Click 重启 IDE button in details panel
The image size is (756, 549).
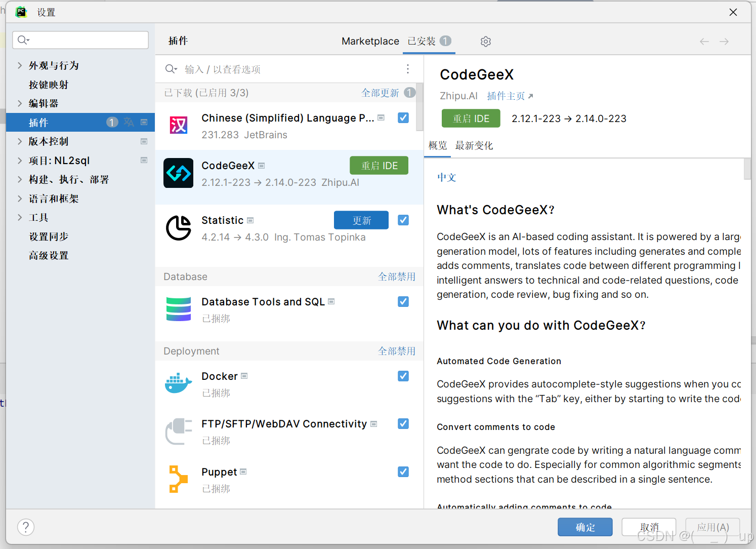click(471, 119)
